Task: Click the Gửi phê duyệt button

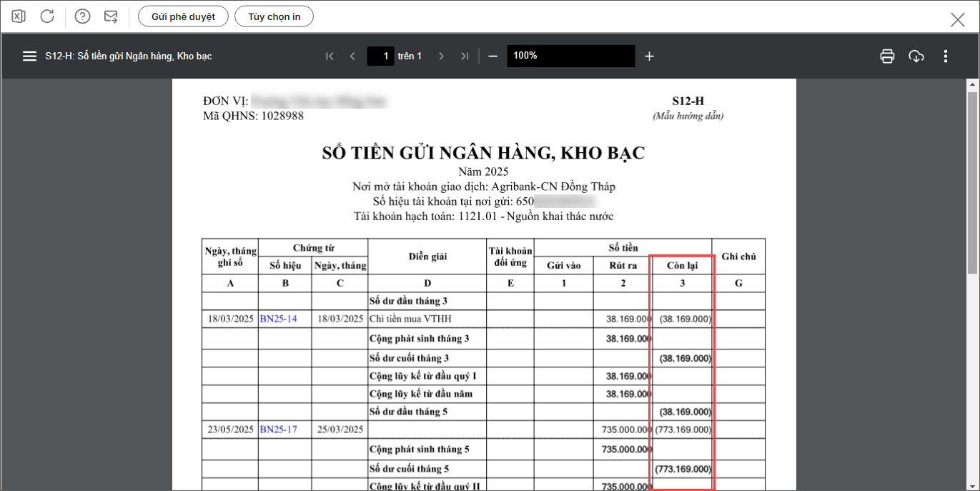Action: coord(183,16)
